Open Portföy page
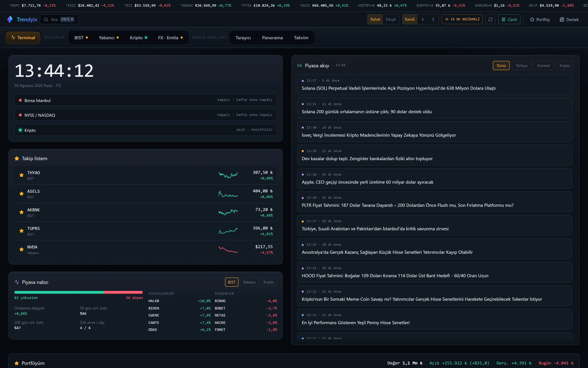This screenshot has width=588, height=368. pyautogui.click(x=540, y=19)
